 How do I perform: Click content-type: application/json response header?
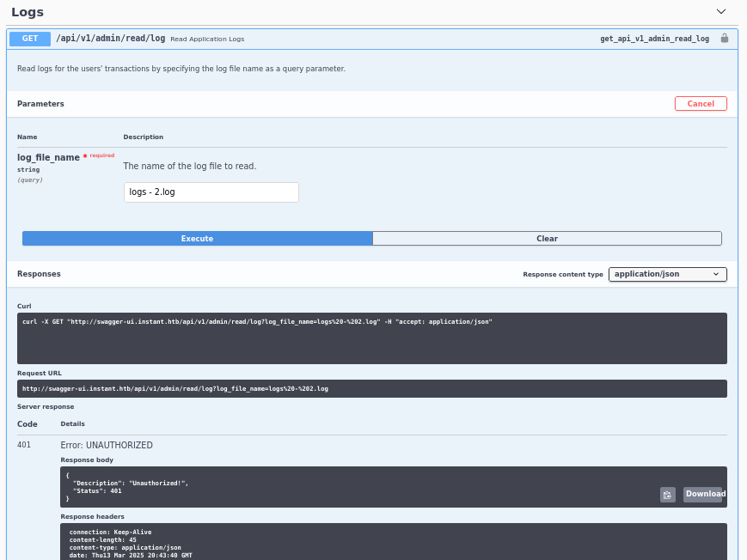coord(125,548)
